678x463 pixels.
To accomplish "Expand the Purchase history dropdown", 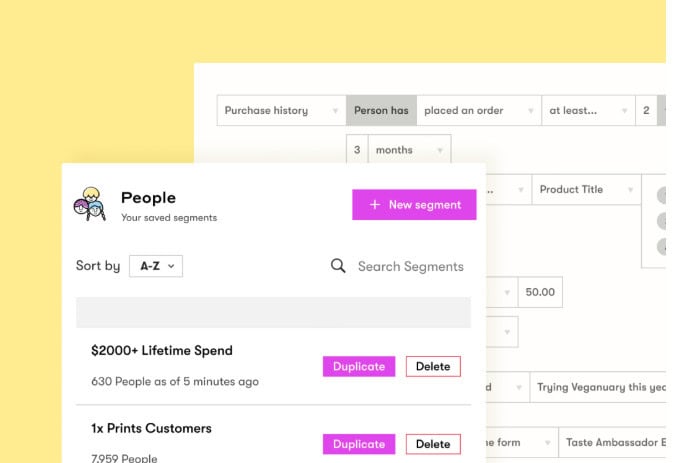I will click(281, 111).
